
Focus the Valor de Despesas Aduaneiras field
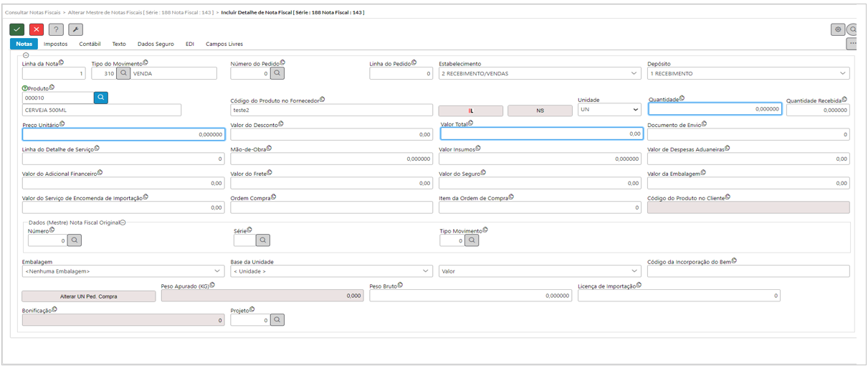pos(748,159)
